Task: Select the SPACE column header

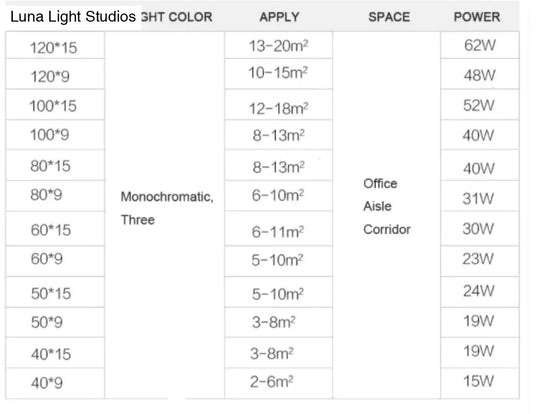Action: [x=389, y=17]
